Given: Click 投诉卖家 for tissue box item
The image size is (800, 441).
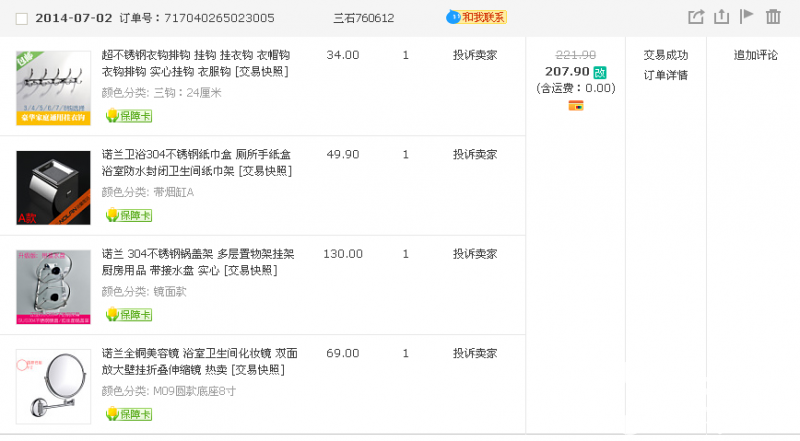Looking at the screenshot, I should point(474,155).
